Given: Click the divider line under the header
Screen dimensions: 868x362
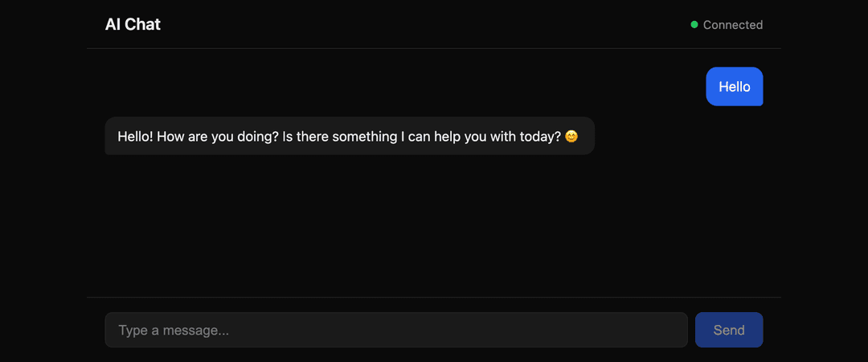Looking at the screenshot, I should pyautogui.click(x=434, y=49).
